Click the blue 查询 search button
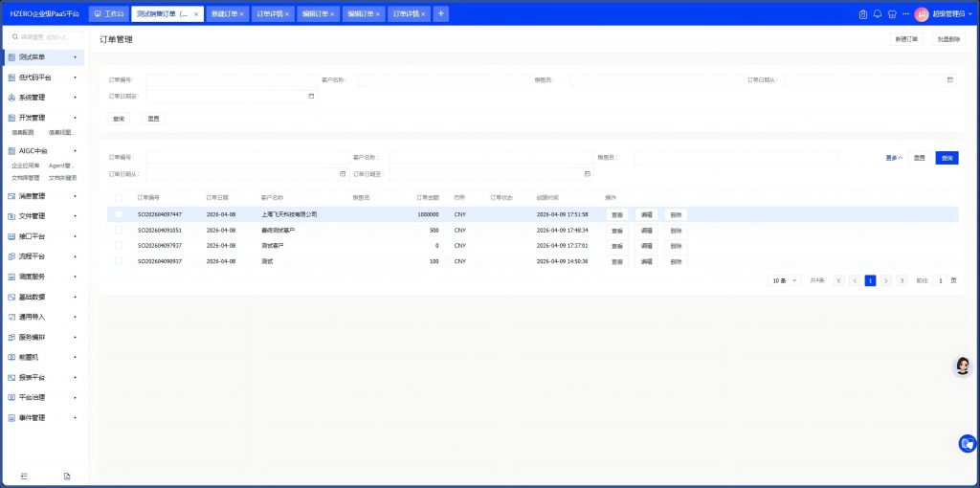The width and height of the screenshot is (980, 488). click(x=947, y=157)
